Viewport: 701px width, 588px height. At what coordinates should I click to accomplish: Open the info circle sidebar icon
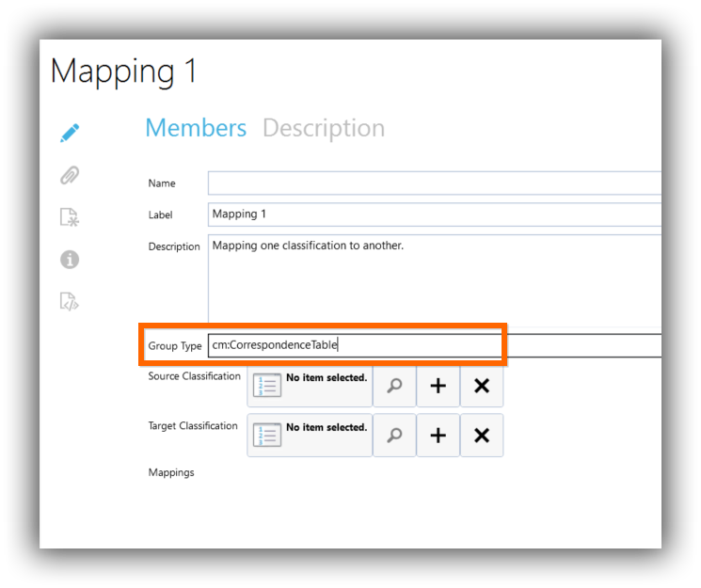coord(70,260)
